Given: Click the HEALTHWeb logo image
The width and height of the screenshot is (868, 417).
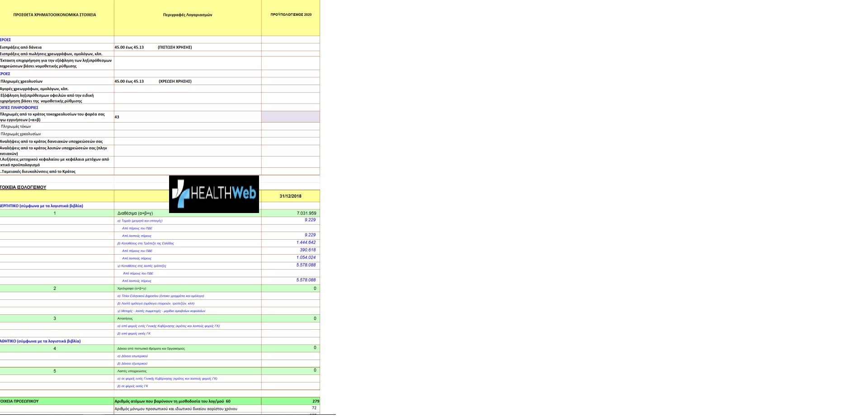Looking at the screenshot, I should point(214,194).
